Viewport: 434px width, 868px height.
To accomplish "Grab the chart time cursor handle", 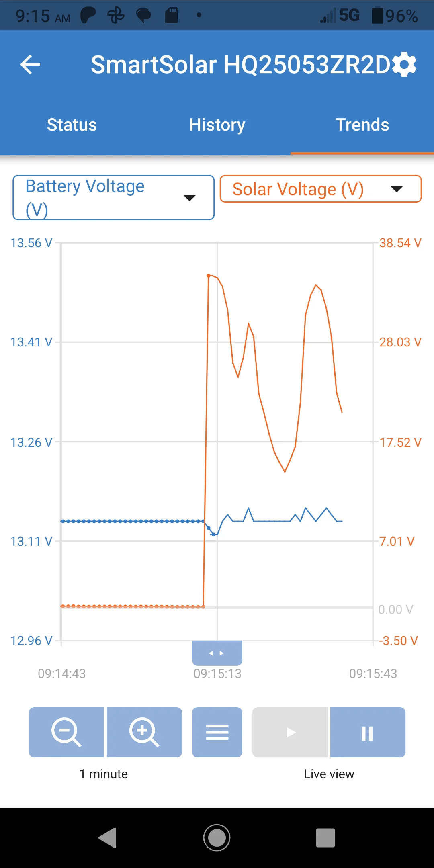I will click(x=217, y=653).
